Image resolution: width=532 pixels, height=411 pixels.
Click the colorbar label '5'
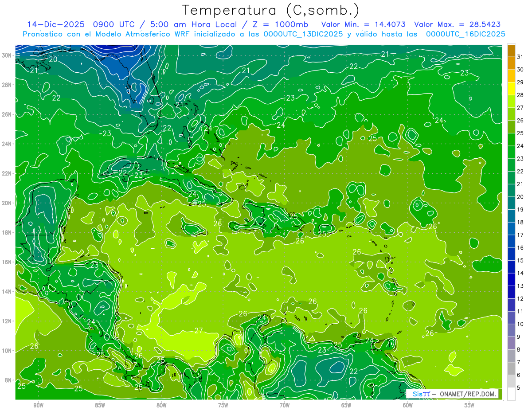519,388
